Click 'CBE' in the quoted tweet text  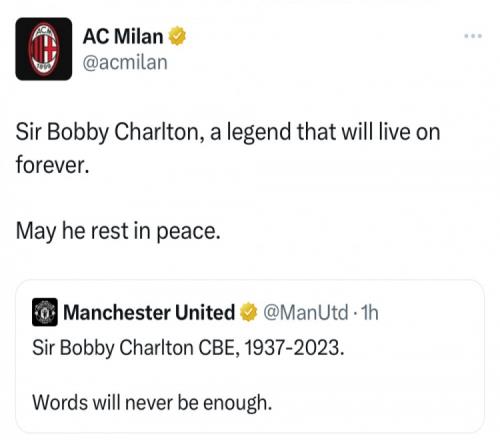[x=219, y=348]
